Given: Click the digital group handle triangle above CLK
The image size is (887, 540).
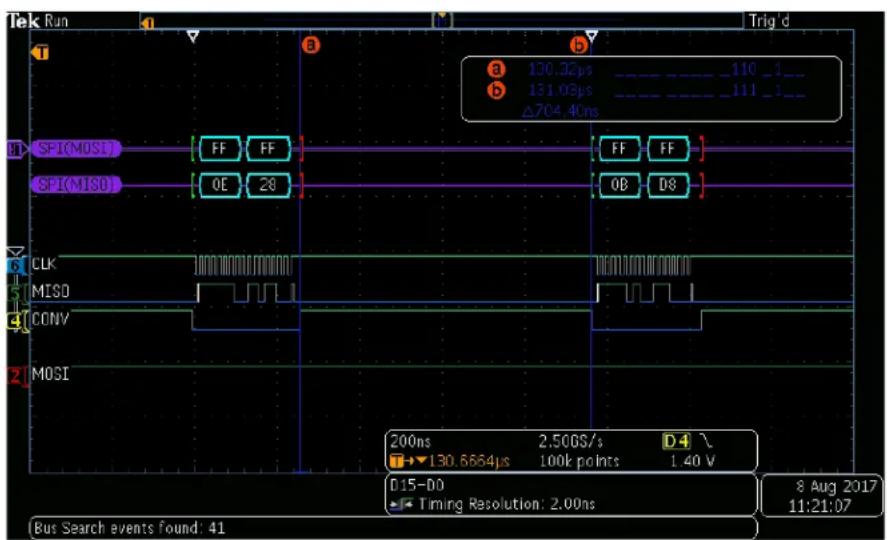Looking at the screenshot, I should 15,252.
